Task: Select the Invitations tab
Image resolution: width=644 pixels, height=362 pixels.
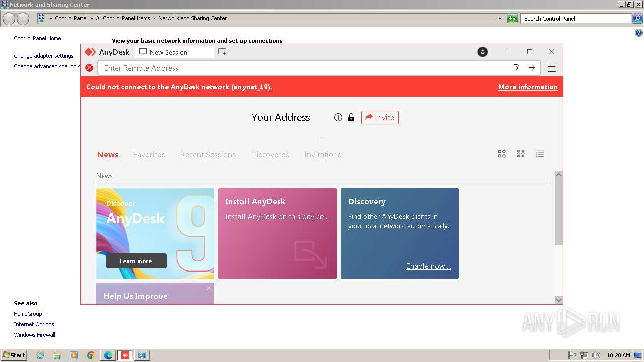Action: click(323, 155)
